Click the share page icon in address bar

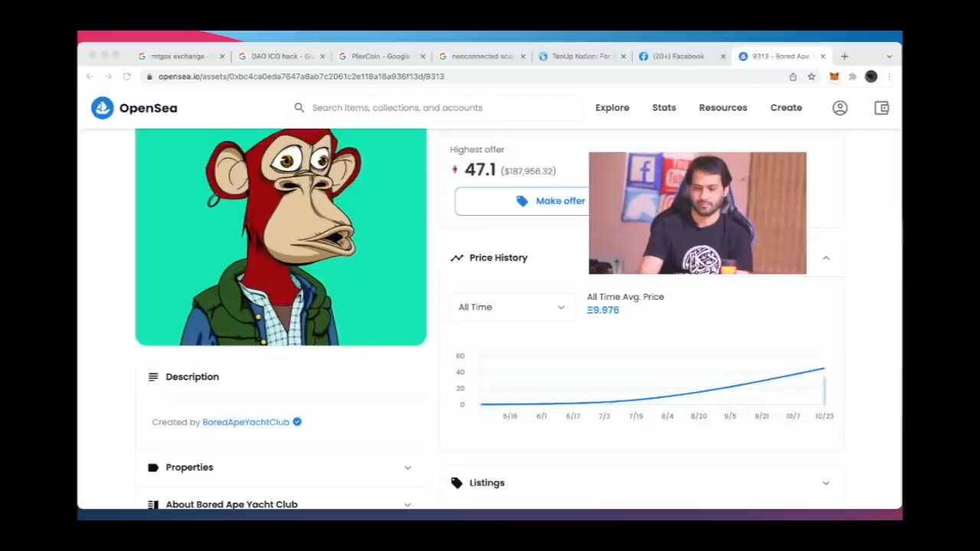792,77
